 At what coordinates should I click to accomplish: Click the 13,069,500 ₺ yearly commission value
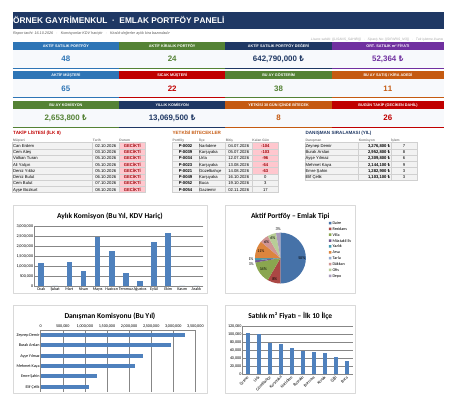172,117
